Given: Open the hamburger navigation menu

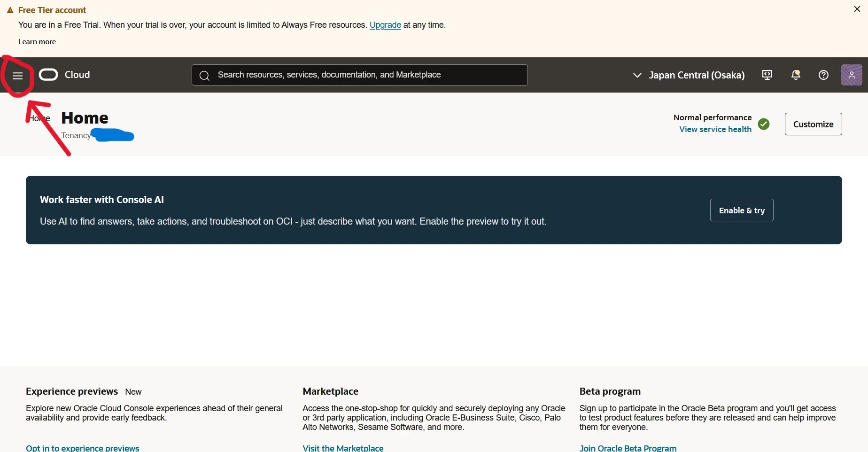Looking at the screenshot, I should (17, 76).
